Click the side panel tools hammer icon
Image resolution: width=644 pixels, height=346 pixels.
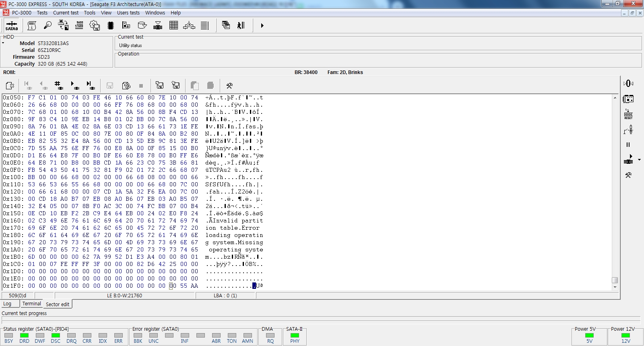click(628, 175)
